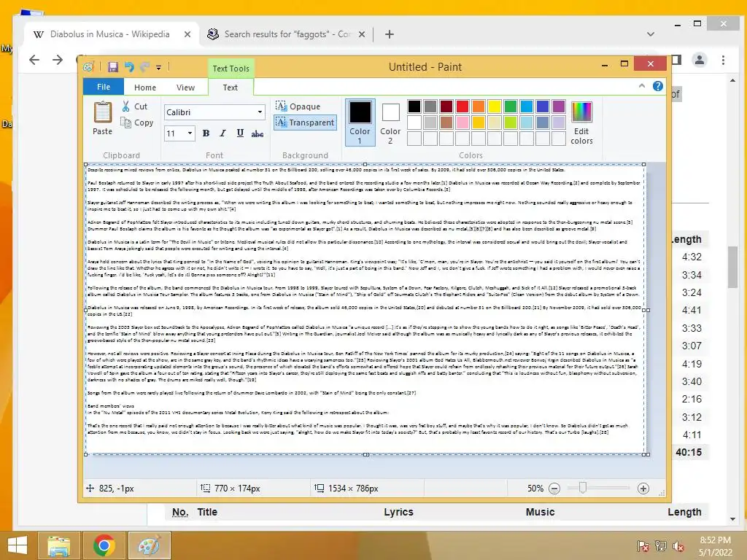Switch to the Home ribbon tab
Image resolution: width=747 pixels, height=560 pixels.
click(x=145, y=87)
